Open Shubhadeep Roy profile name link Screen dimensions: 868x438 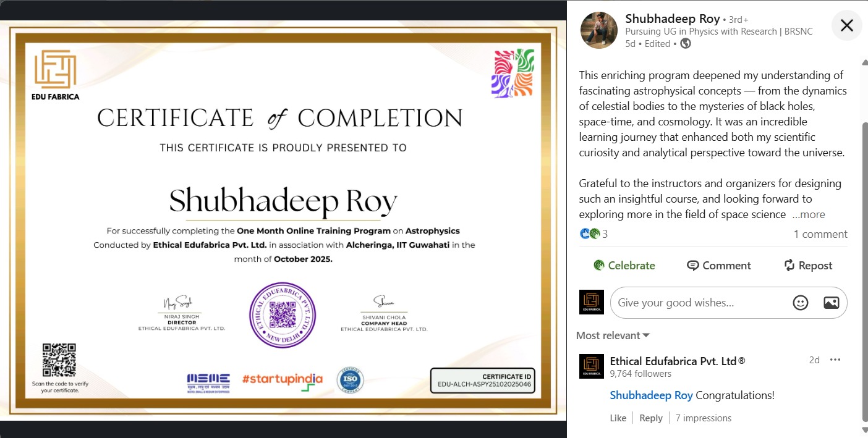673,19
